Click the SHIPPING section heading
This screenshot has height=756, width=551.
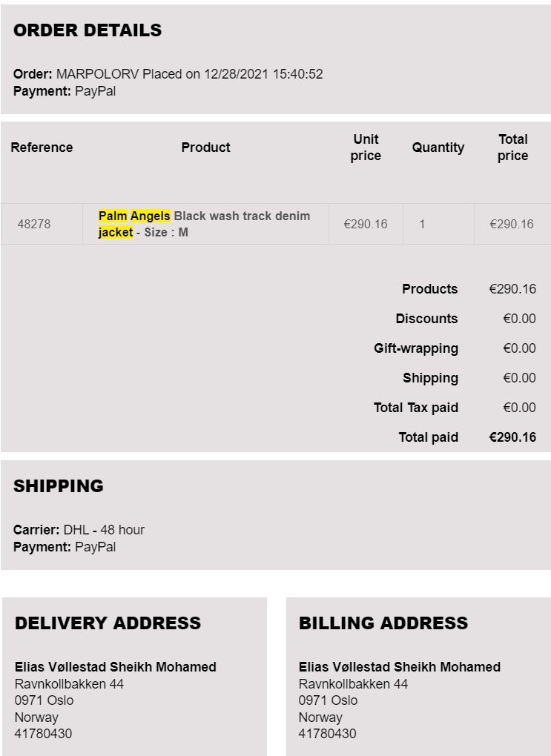(59, 486)
